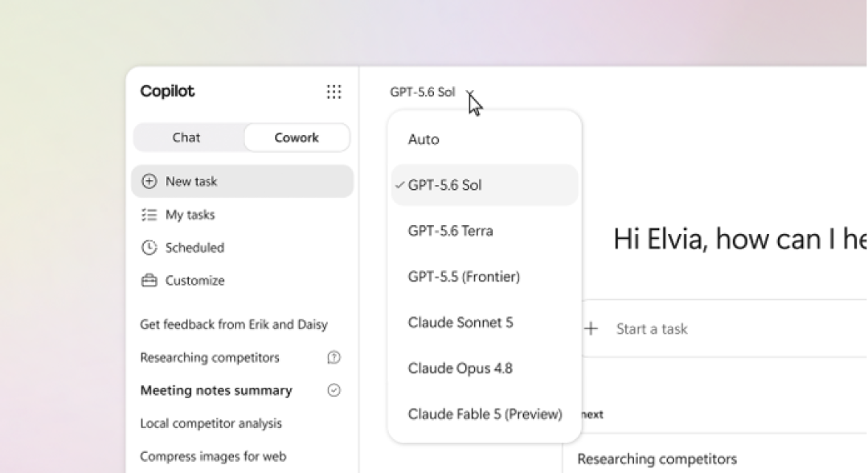Select Auto in the model list

pos(485,139)
